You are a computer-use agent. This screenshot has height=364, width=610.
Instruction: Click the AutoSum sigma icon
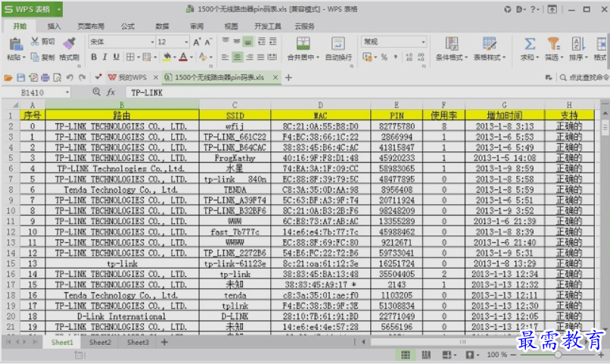click(530, 44)
